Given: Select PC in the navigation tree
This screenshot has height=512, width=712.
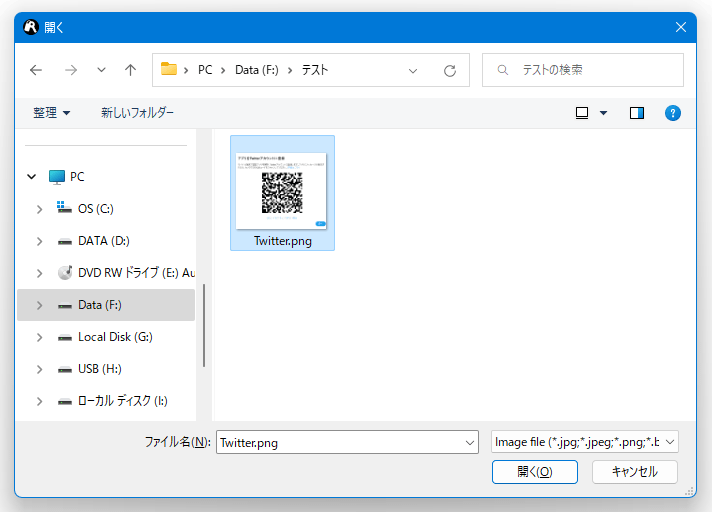Looking at the screenshot, I should point(77,177).
